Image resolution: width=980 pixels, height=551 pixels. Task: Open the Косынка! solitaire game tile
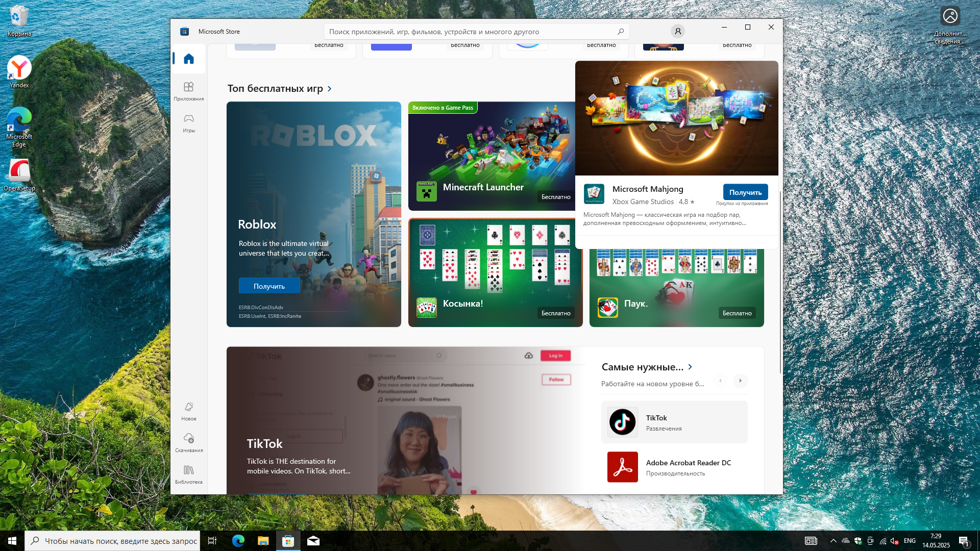495,272
